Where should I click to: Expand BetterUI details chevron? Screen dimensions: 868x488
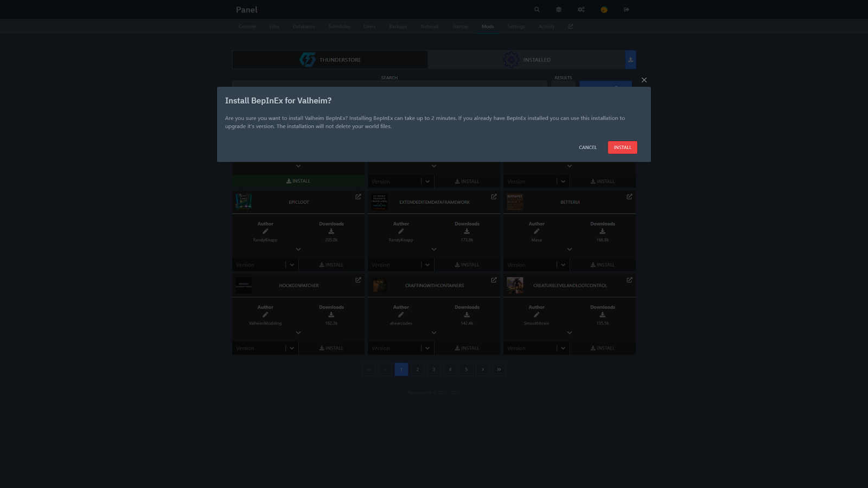[570, 249]
